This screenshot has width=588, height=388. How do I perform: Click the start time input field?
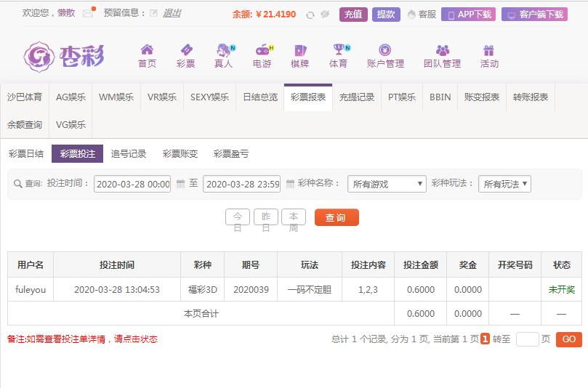(x=132, y=184)
